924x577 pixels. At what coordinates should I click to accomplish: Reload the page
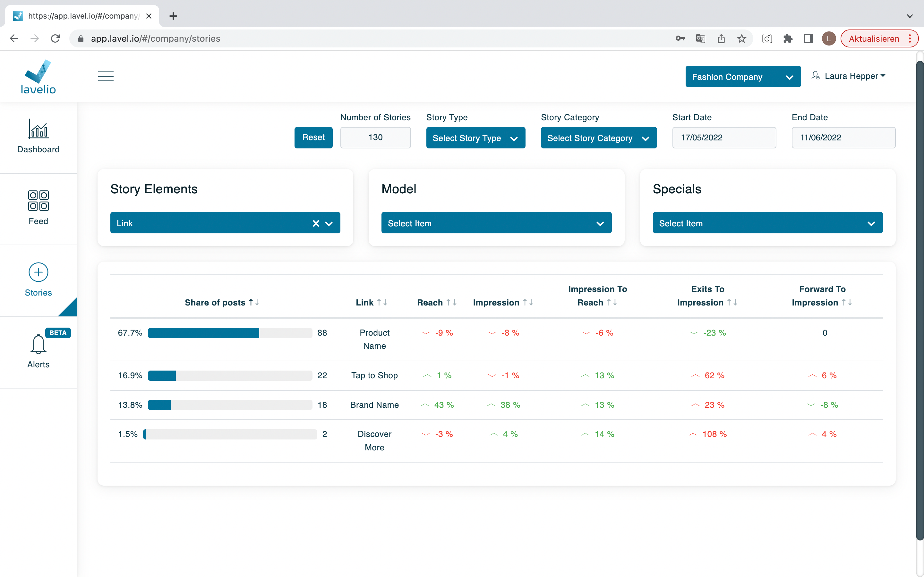pyautogui.click(x=56, y=38)
